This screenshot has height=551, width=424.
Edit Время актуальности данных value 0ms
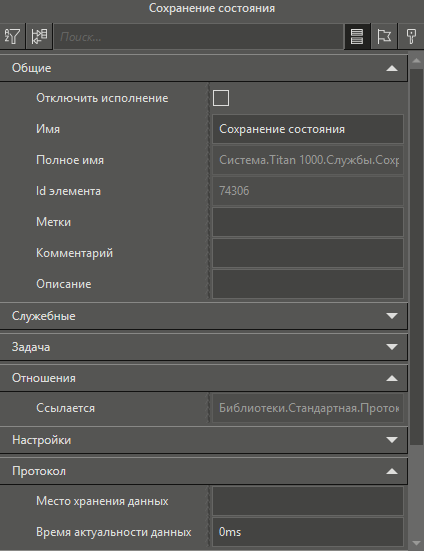[308, 532]
